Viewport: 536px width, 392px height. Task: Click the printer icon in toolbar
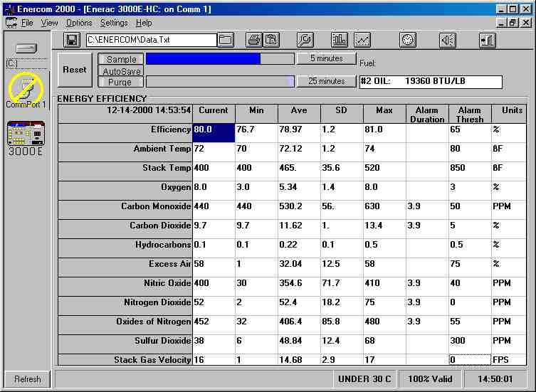(x=254, y=40)
